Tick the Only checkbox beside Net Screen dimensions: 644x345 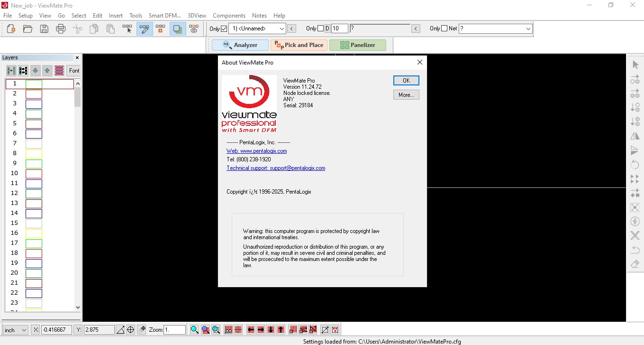444,28
